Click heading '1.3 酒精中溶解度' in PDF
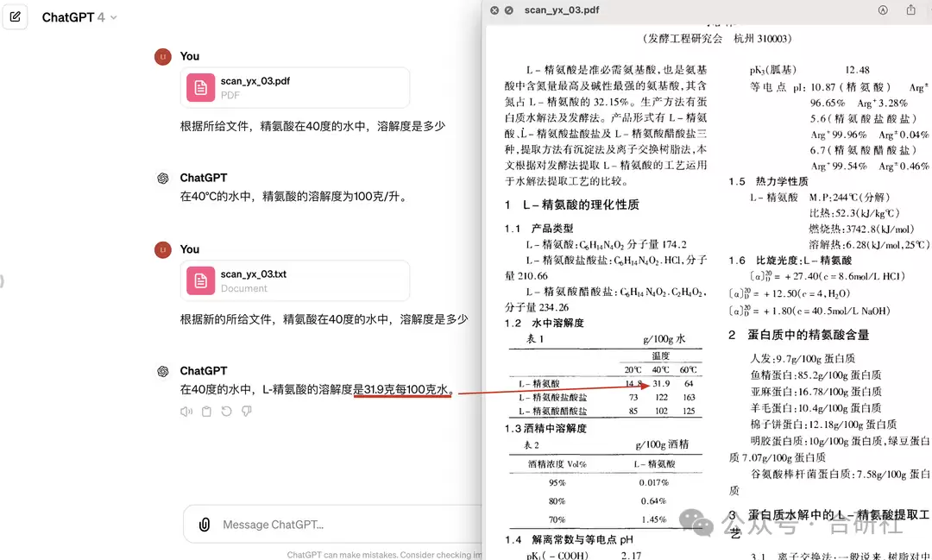The image size is (932, 560). [x=545, y=428]
